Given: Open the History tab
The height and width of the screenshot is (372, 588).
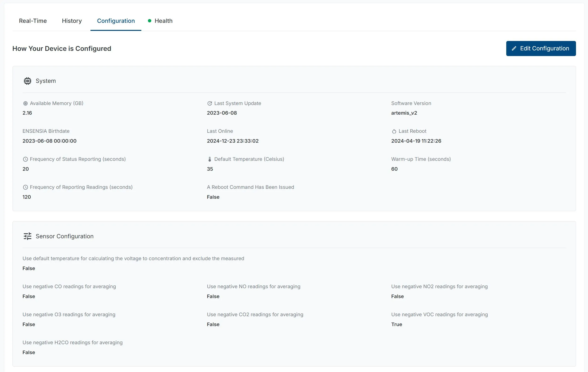Looking at the screenshot, I should point(72,21).
